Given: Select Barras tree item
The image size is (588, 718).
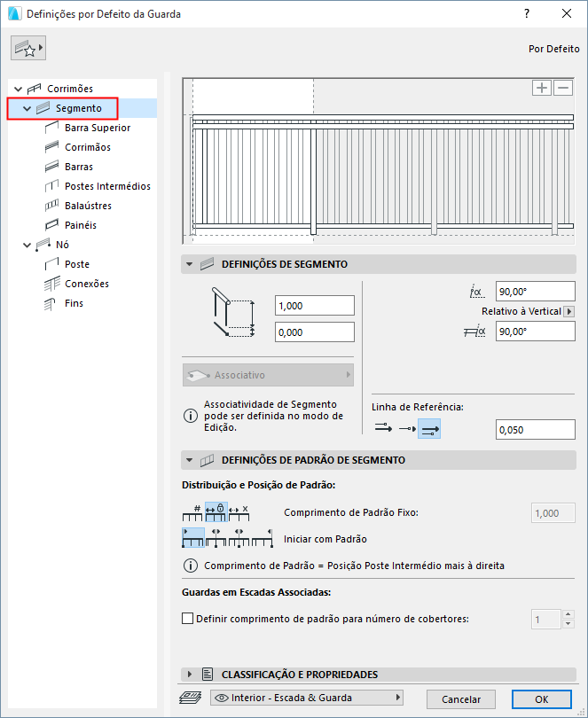Looking at the screenshot, I should click(79, 167).
